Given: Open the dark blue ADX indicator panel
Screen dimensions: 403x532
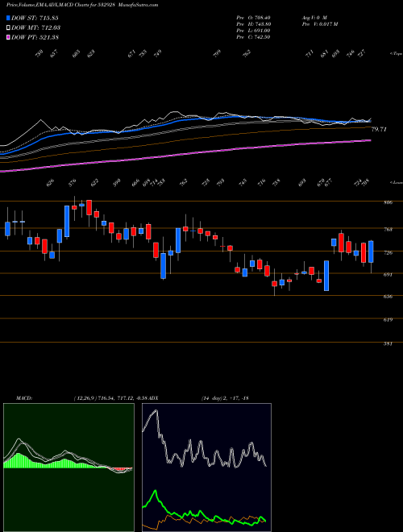Looking at the screenshot, I should coord(206,468).
